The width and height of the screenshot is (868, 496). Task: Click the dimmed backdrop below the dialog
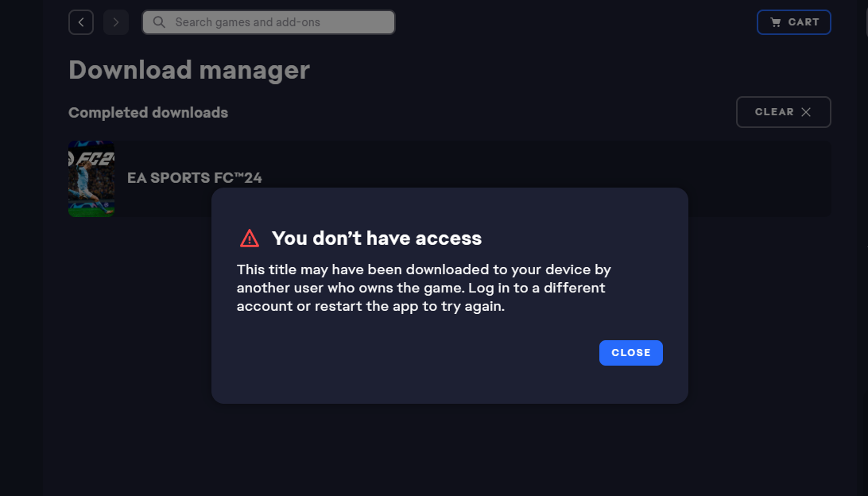(450, 448)
